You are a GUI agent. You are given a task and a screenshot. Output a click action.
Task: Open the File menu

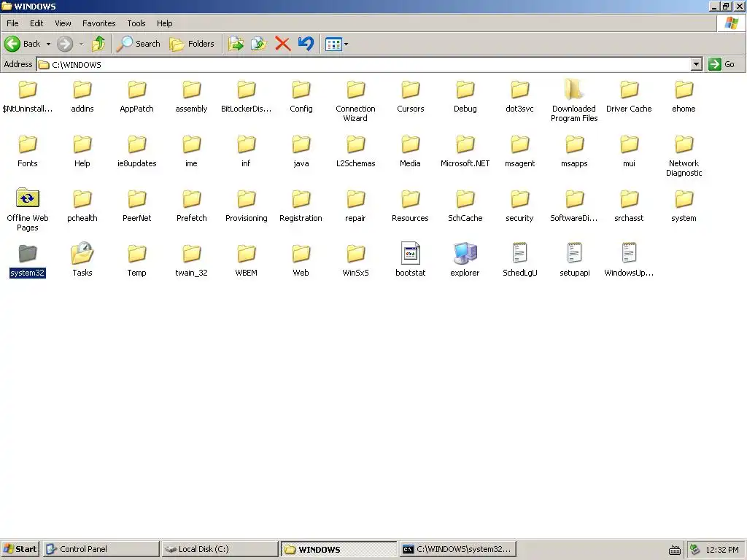click(x=12, y=23)
